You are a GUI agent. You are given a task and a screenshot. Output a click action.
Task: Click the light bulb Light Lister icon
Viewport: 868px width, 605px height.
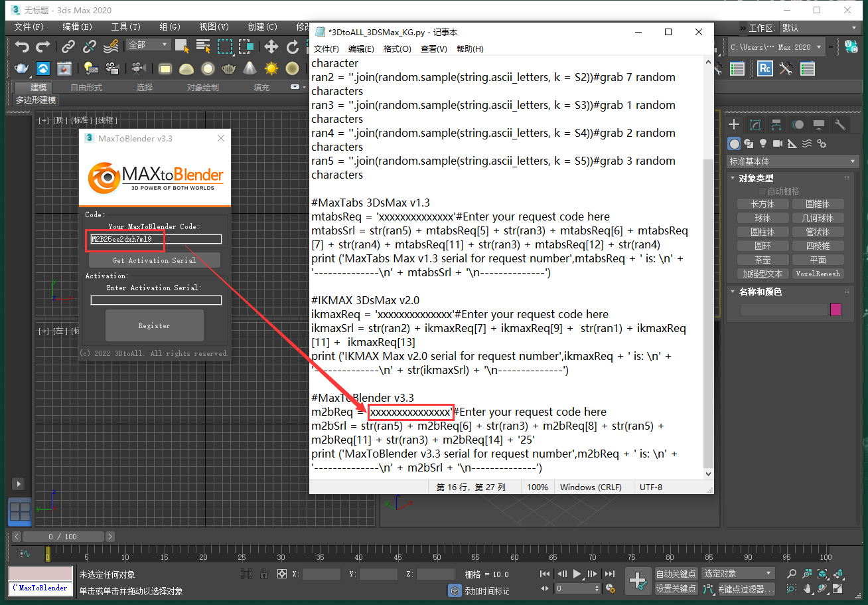90,68
